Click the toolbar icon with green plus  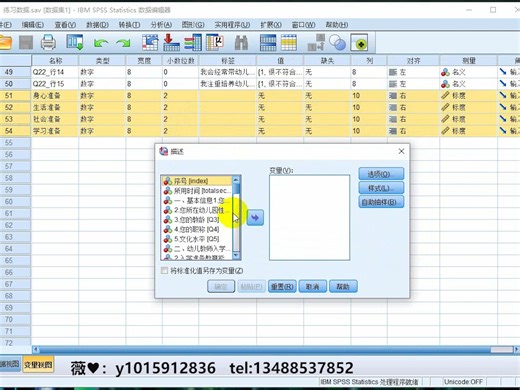pyautogui.click(x=359, y=43)
